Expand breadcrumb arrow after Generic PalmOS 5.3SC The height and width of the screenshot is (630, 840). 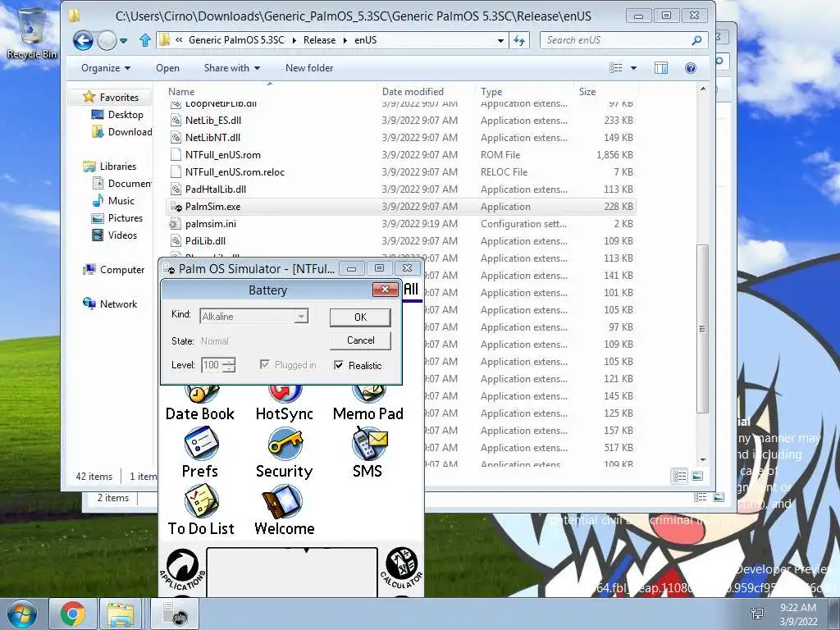pyautogui.click(x=294, y=40)
